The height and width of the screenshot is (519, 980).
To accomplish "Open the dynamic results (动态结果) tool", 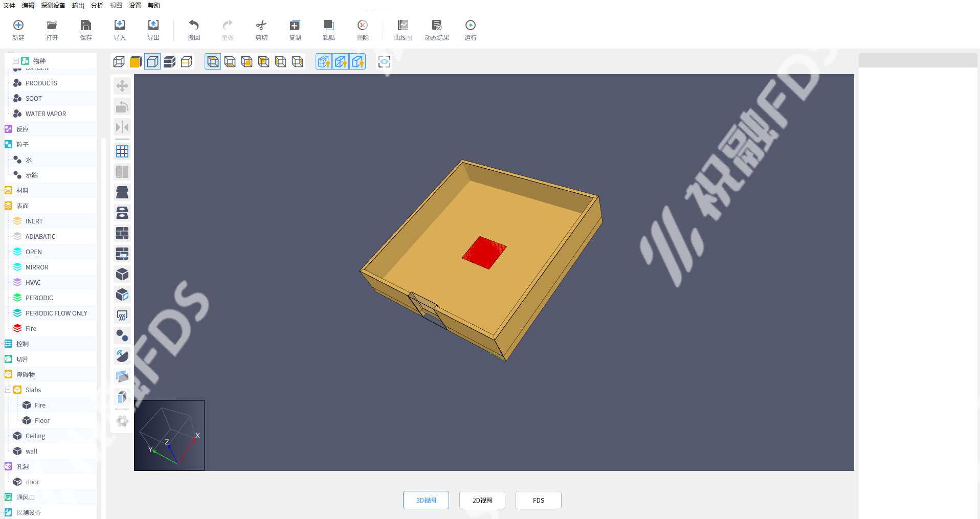I will 436,30.
